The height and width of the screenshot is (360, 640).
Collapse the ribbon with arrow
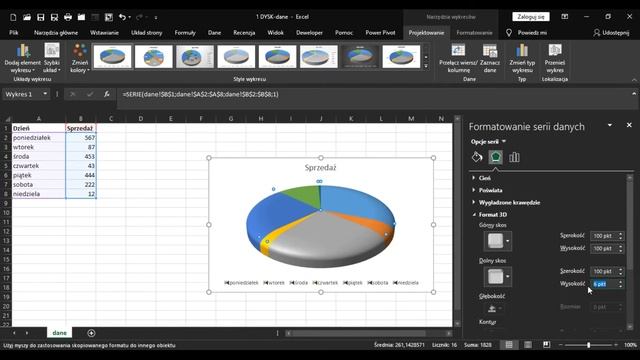pos(634,80)
